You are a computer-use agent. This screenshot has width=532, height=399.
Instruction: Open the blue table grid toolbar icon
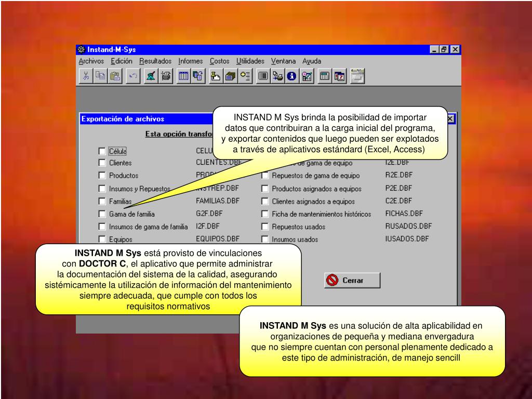tap(183, 76)
